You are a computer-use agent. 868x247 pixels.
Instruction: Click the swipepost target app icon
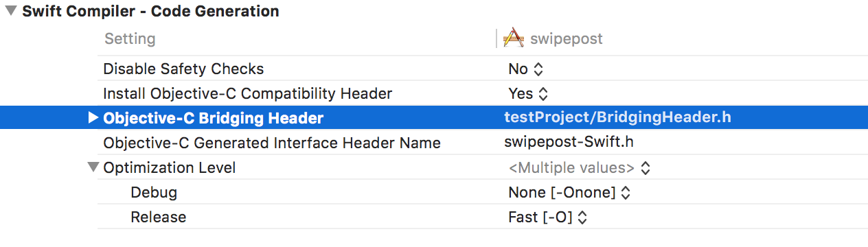514,38
